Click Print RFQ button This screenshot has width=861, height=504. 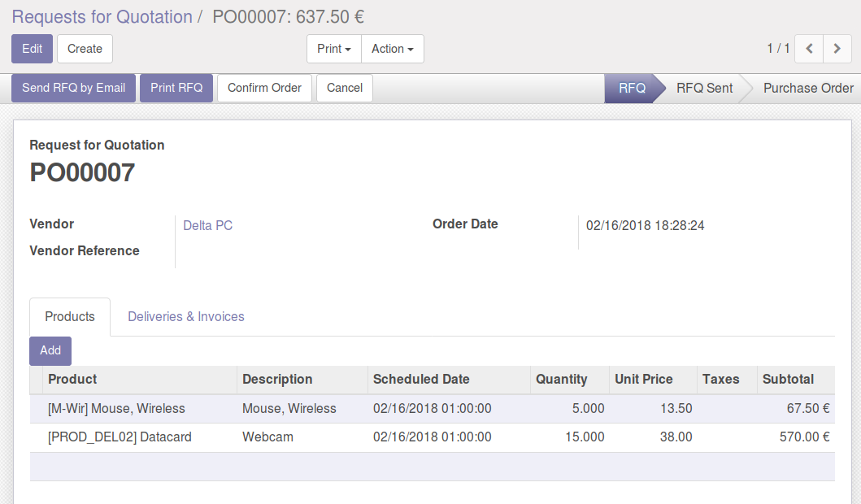(x=176, y=88)
